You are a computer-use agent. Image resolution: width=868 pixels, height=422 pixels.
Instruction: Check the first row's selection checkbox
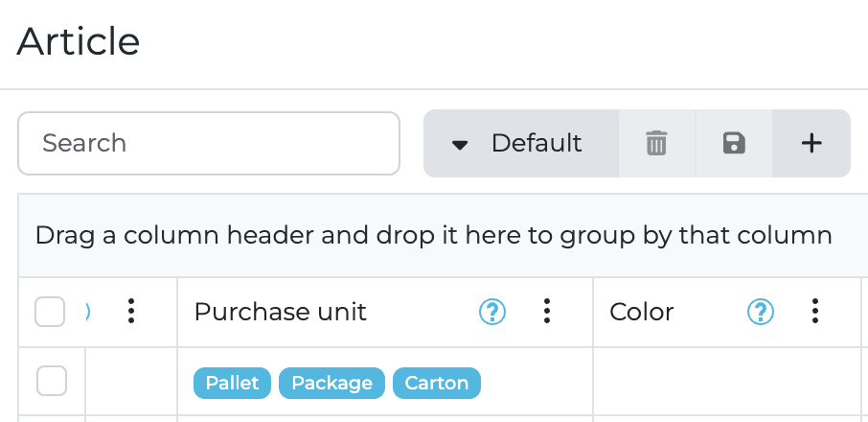click(x=52, y=382)
